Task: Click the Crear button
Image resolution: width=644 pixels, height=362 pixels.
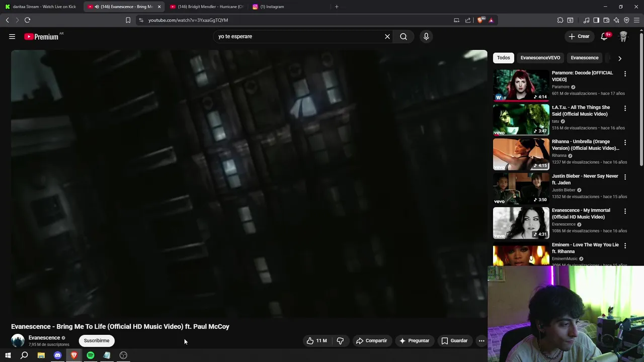Action: point(579,36)
